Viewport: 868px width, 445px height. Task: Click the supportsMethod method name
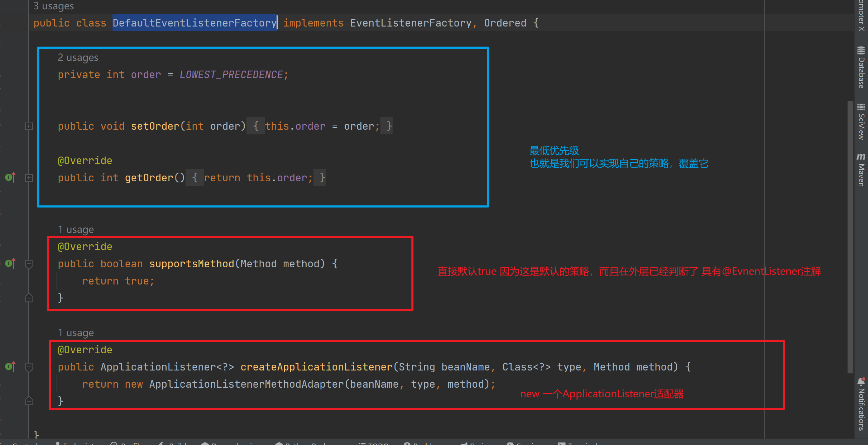(192, 264)
